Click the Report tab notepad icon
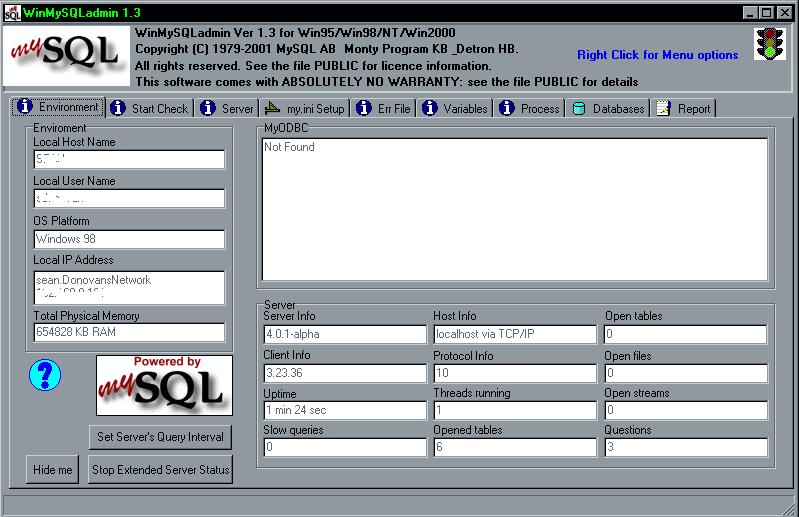 tap(663, 108)
